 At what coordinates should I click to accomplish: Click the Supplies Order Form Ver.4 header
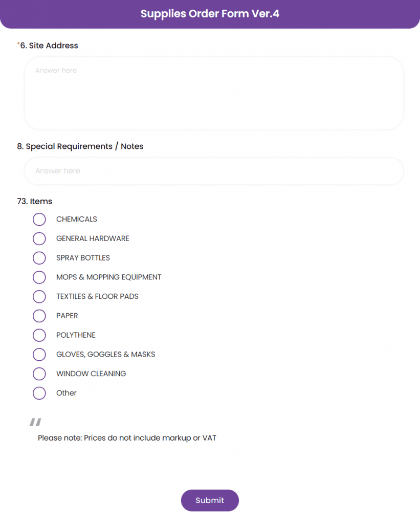(210, 14)
